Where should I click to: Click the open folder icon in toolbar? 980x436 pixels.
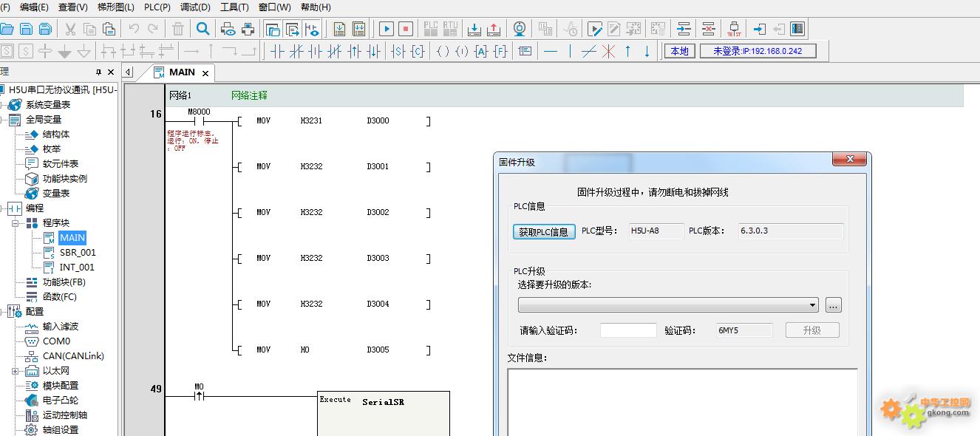point(7,29)
